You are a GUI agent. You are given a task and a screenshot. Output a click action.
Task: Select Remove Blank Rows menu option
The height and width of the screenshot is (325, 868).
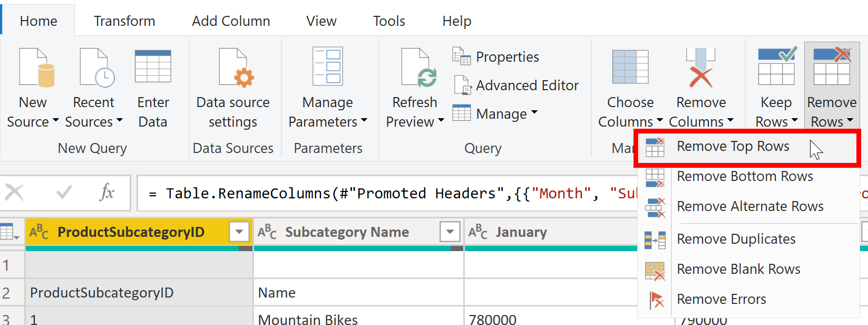pyautogui.click(x=738, y=270)
